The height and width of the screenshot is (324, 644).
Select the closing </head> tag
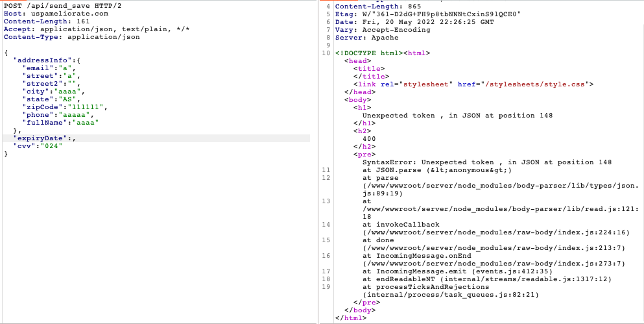coord(360,92)
